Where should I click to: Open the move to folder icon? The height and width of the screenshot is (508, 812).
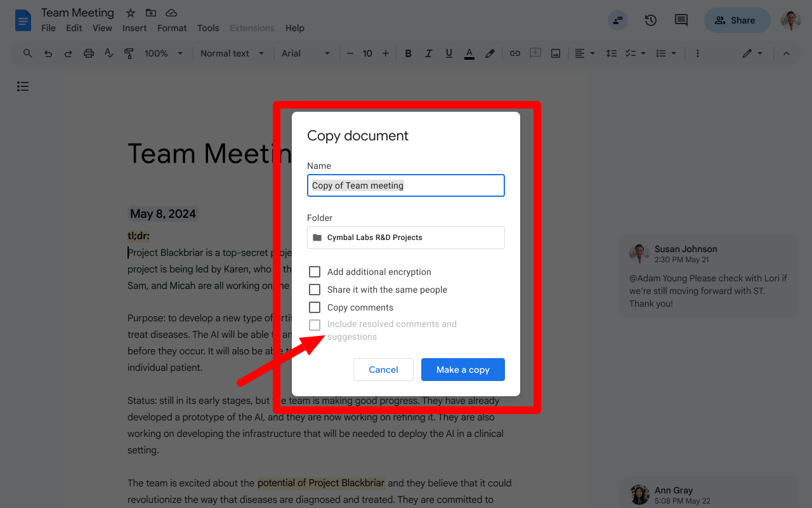pyautogui.click(x=150, y=13)
